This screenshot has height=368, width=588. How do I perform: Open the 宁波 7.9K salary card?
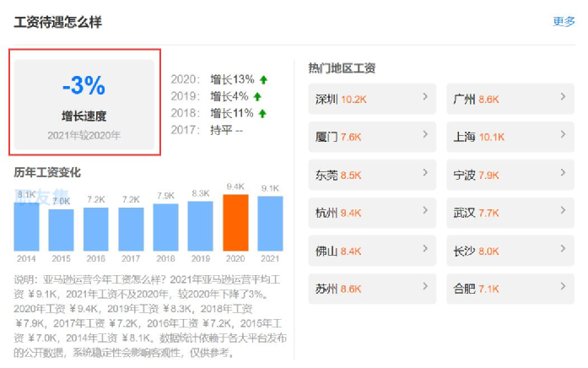(x=510, y=175)
